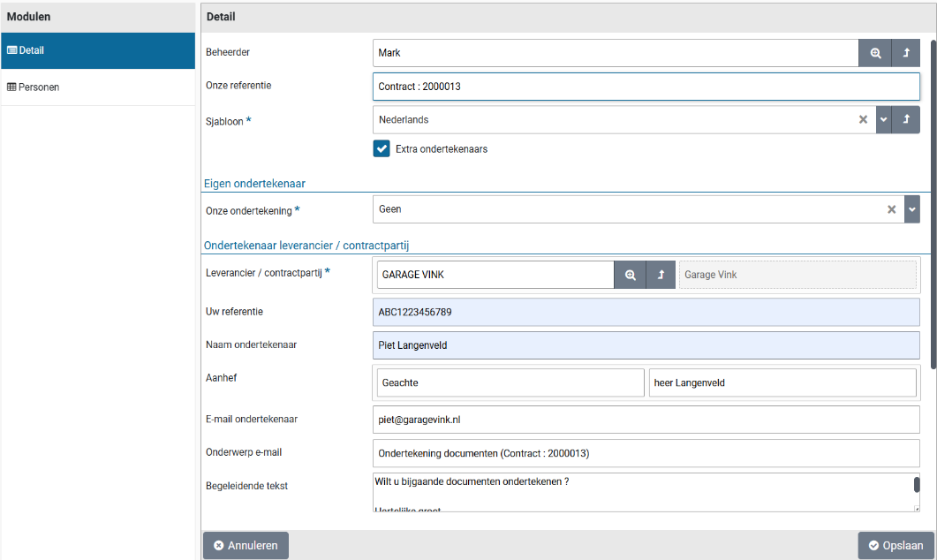Image resolution: width=937 pixels, height=560 pixels.
Task: Open the Detail module tab
Action: pyautogui.click(x=97, y=50)
